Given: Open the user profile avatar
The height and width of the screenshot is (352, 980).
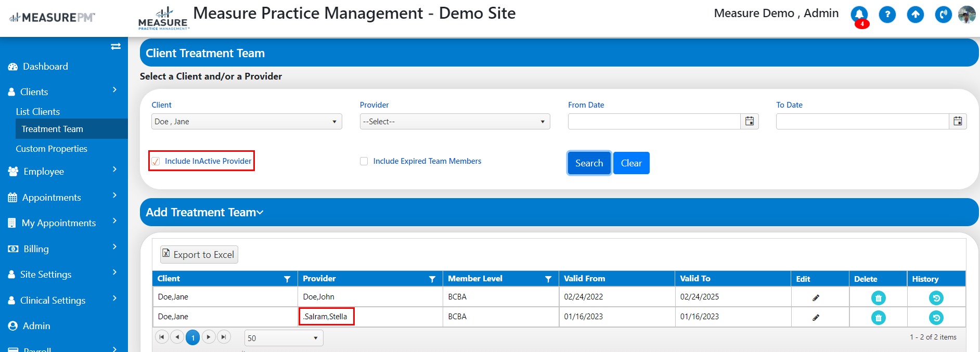Looking at the screenshot, I should click(967, 15).
